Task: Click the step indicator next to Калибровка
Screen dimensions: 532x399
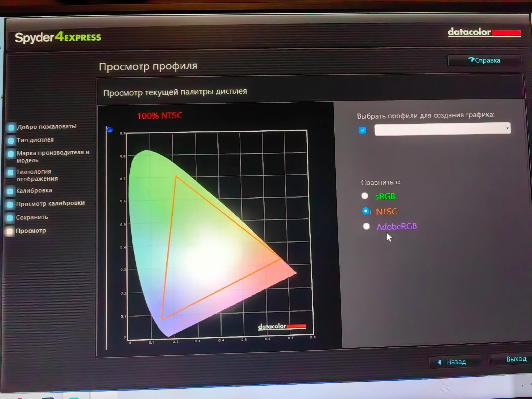Action: [x=10, y=191]
